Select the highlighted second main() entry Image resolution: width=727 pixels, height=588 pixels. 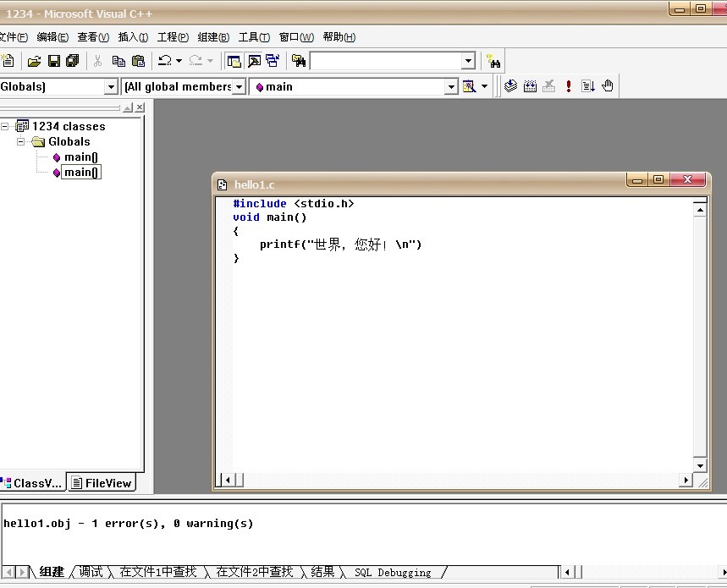point(81,173)
